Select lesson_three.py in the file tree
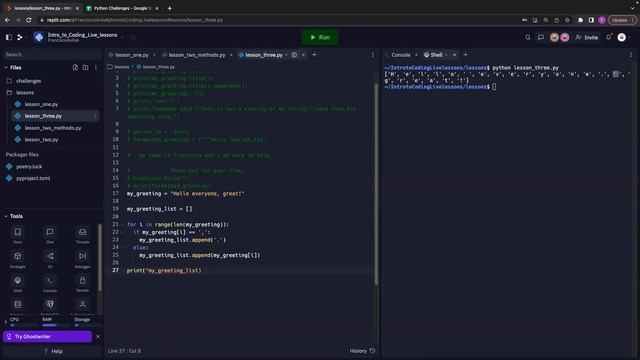Viewport: 640px width, 360px height. click(43, 116)
